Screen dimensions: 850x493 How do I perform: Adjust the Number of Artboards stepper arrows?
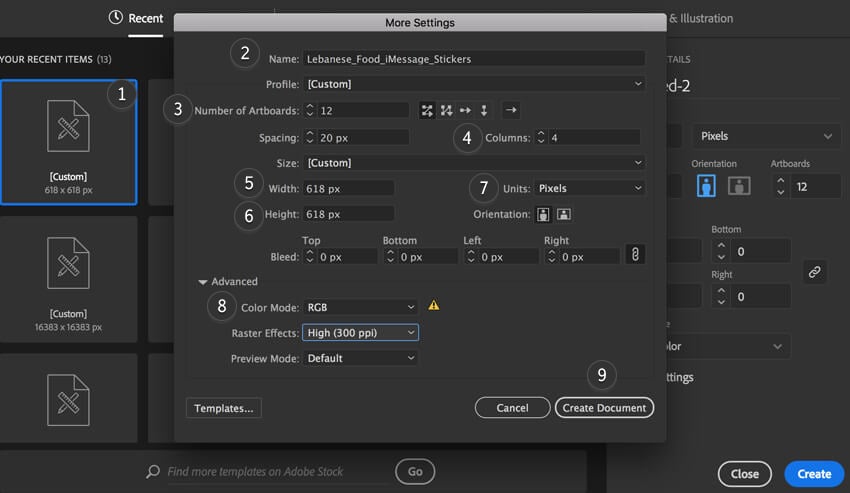point(310,111)
